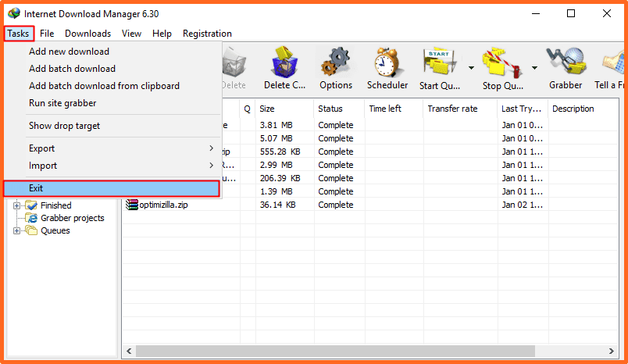
Task: Click the 3.81 MB size cell
Action: tap(276, 125)
